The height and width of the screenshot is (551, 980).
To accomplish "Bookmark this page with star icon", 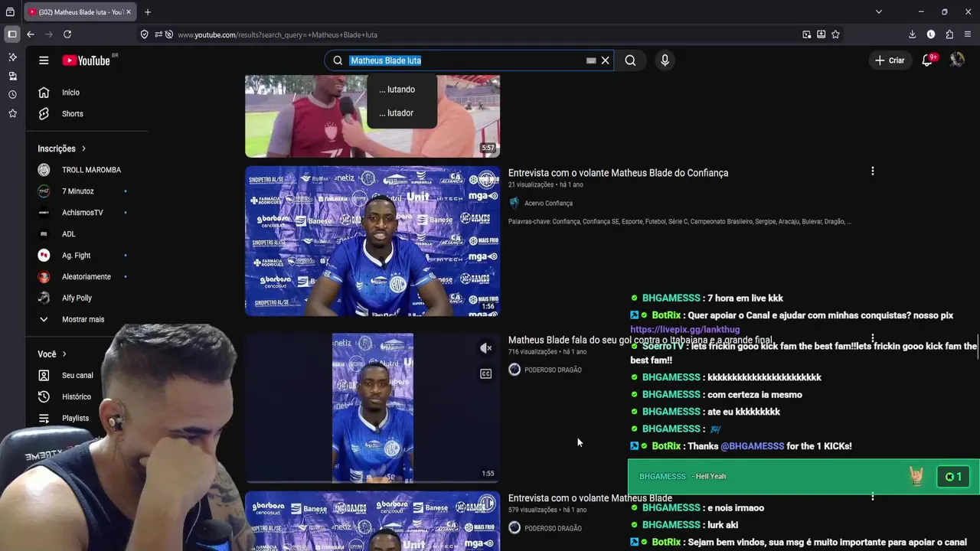I will (x=835, y=34).
